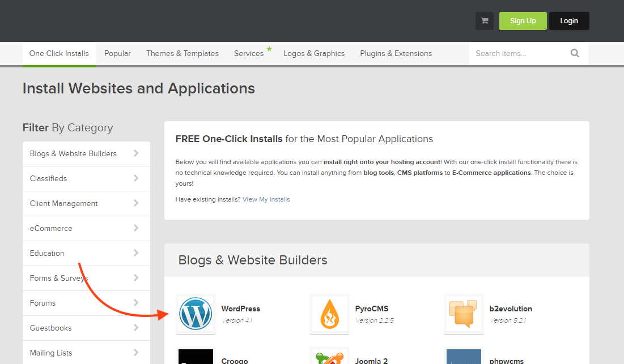The height and width of the screenshot is (364, 624).
Task: Open the Services tab
Action: [x=249, y=54]
